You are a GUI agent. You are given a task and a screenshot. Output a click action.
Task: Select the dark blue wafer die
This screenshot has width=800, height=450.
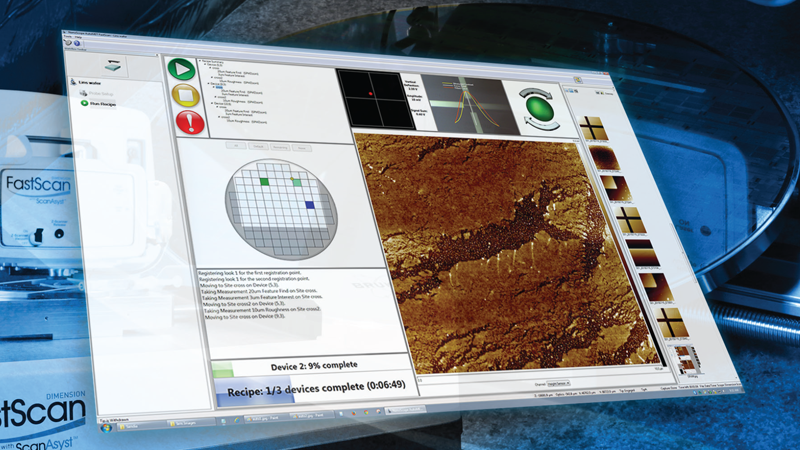click(x=309, y=204)
